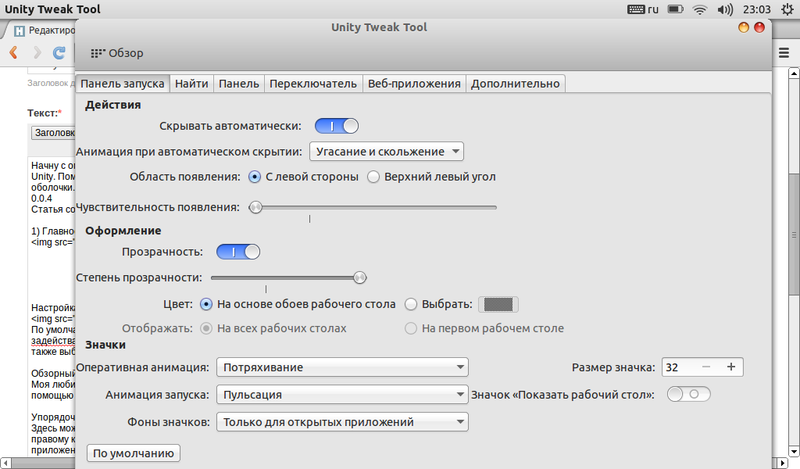Increase icon size with plus button
This screenshot has width=800, height=469.
coord(731,367)
